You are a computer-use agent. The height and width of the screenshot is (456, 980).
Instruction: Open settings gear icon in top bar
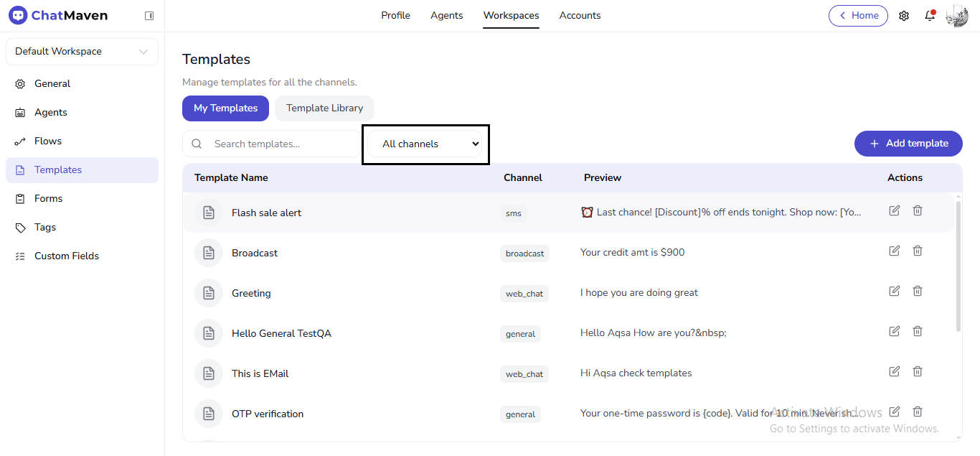(x=904, y=16)
